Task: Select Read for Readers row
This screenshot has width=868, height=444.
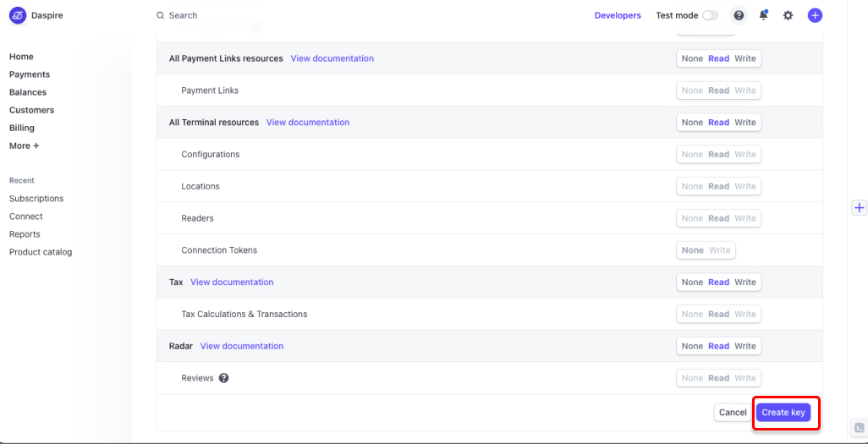Action: [x=718, y=218]
